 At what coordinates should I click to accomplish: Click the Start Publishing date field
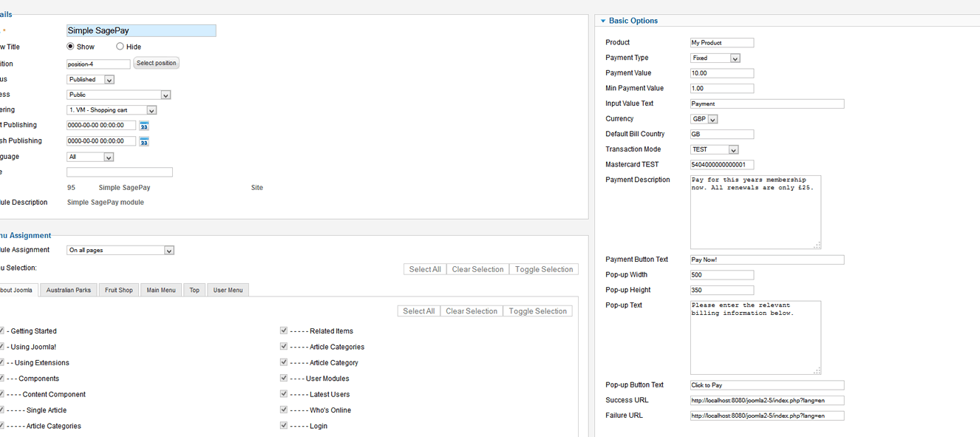(x=101, y=126)
